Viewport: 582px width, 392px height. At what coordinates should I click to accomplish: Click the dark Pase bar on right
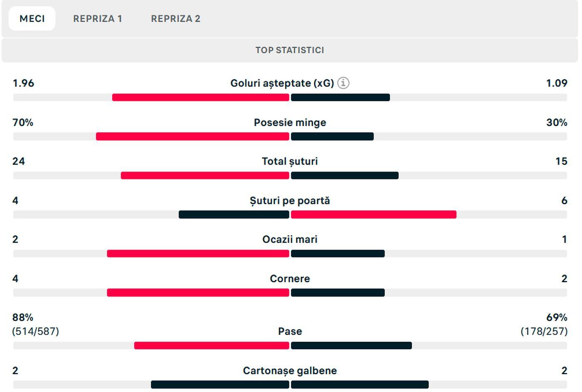pyautogui.click(x=351, y=345)
